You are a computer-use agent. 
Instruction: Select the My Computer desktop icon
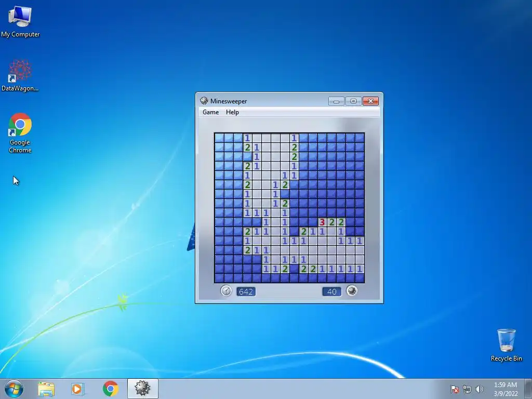20,22
